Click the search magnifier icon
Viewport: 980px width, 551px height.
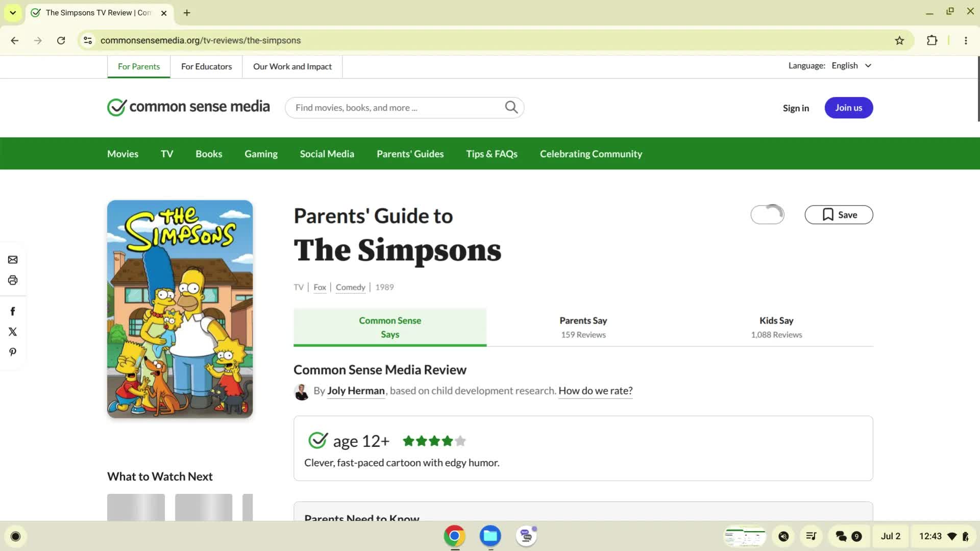click(511, 107)
